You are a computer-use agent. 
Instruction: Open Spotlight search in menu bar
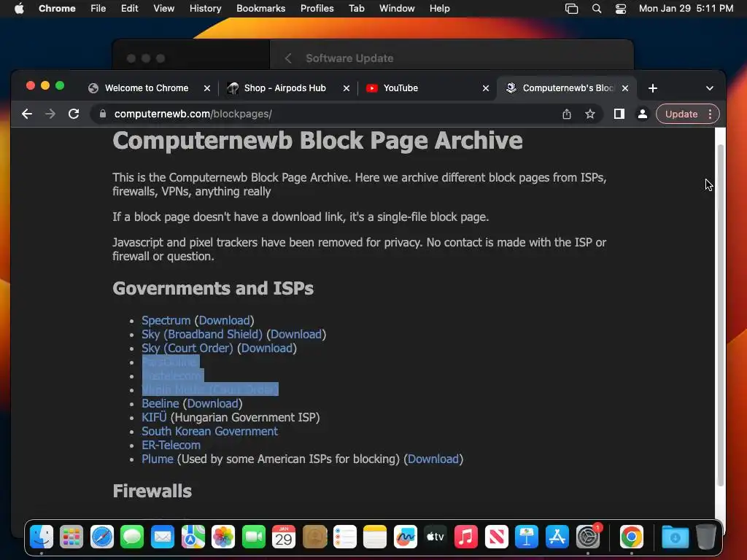(x=597, y=9)
